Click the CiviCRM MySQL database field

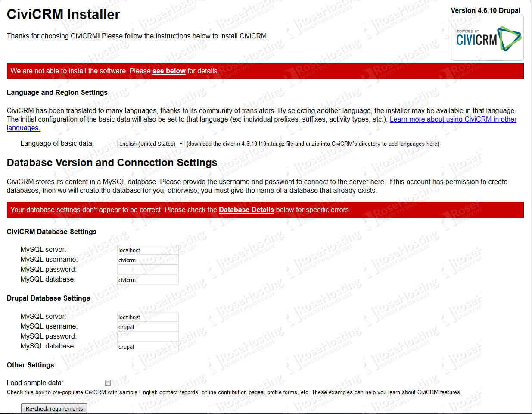(x=148, y=280)
